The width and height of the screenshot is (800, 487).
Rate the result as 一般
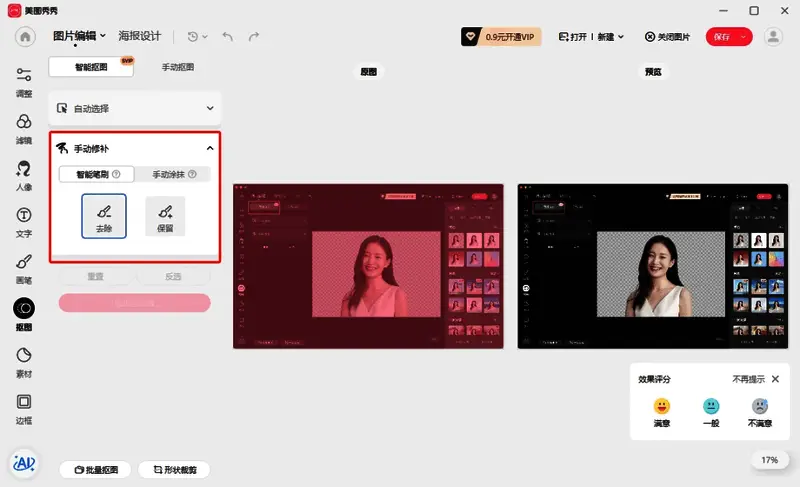(x=711, y=412)
